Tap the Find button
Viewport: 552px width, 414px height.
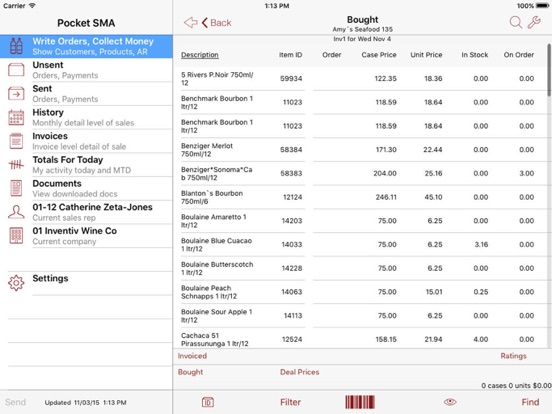(530, 402)
